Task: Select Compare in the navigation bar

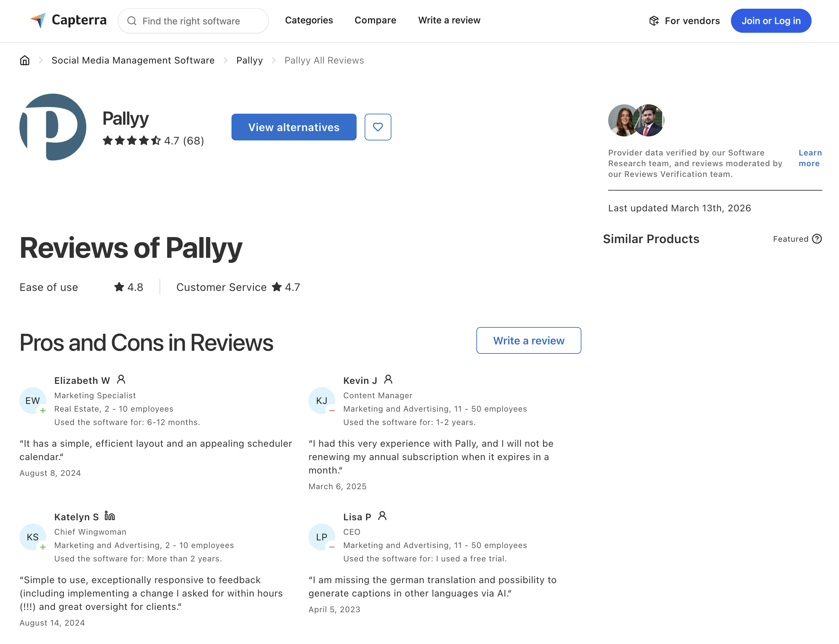Action: coord(375,20)
